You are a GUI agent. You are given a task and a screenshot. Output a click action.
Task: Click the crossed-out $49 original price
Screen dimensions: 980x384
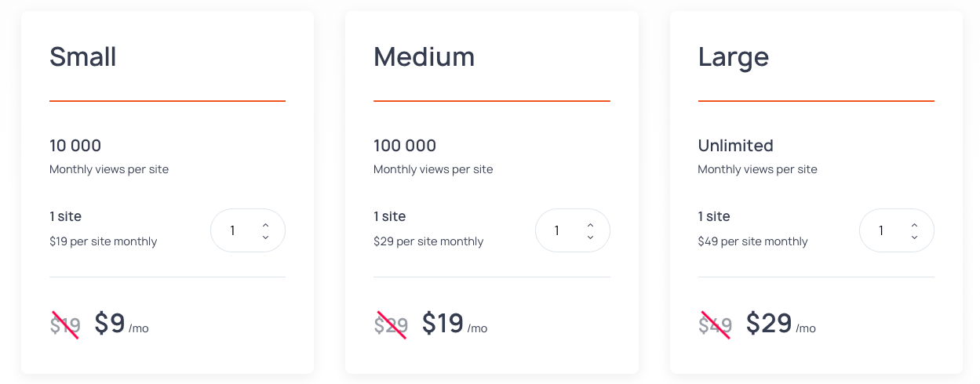[716, 324]
